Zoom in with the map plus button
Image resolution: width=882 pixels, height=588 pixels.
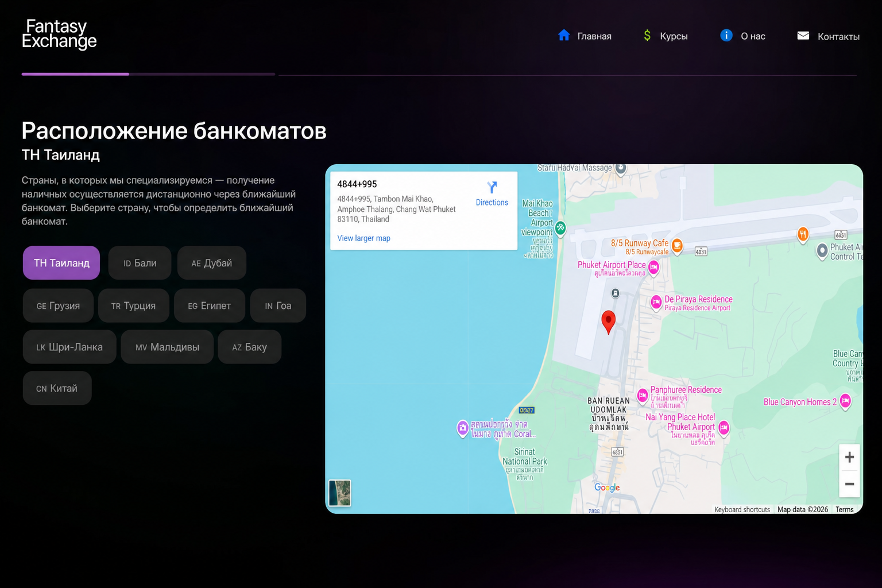coord(849,457)
